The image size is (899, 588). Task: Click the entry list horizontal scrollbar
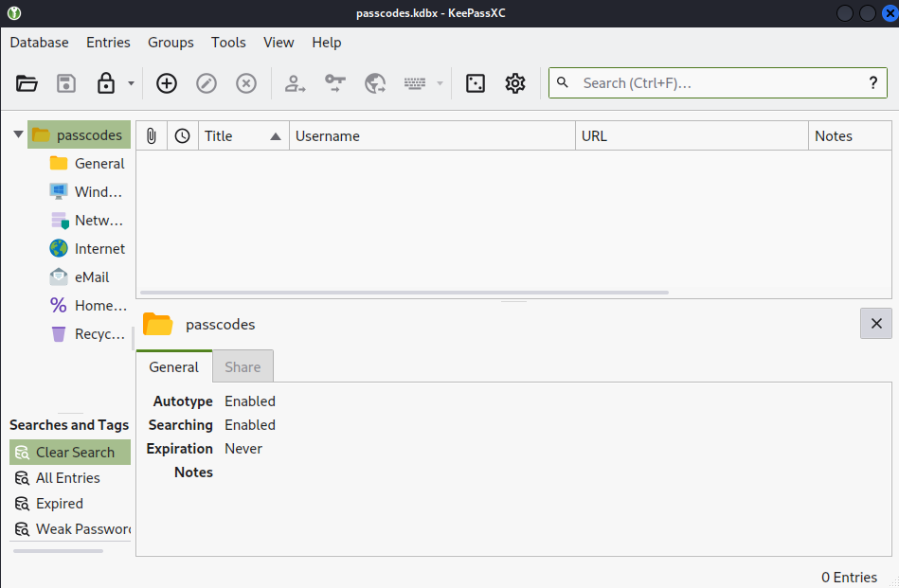[405, 293]
